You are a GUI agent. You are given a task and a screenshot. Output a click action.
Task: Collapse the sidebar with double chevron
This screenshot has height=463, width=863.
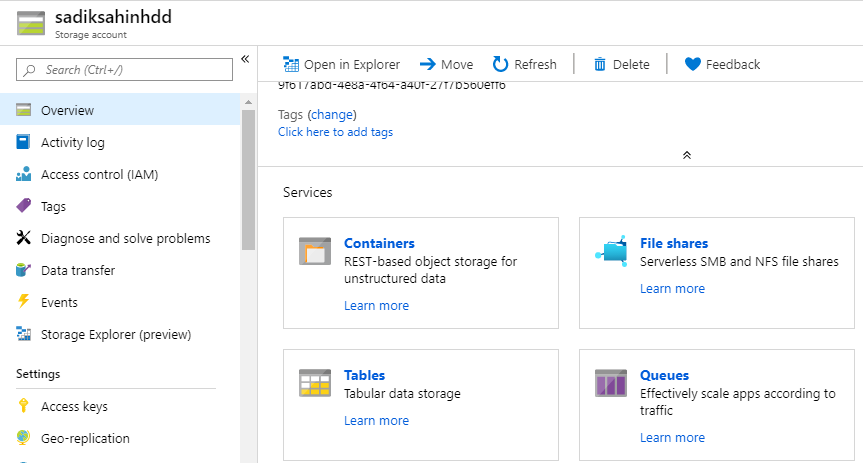[245, 59]
